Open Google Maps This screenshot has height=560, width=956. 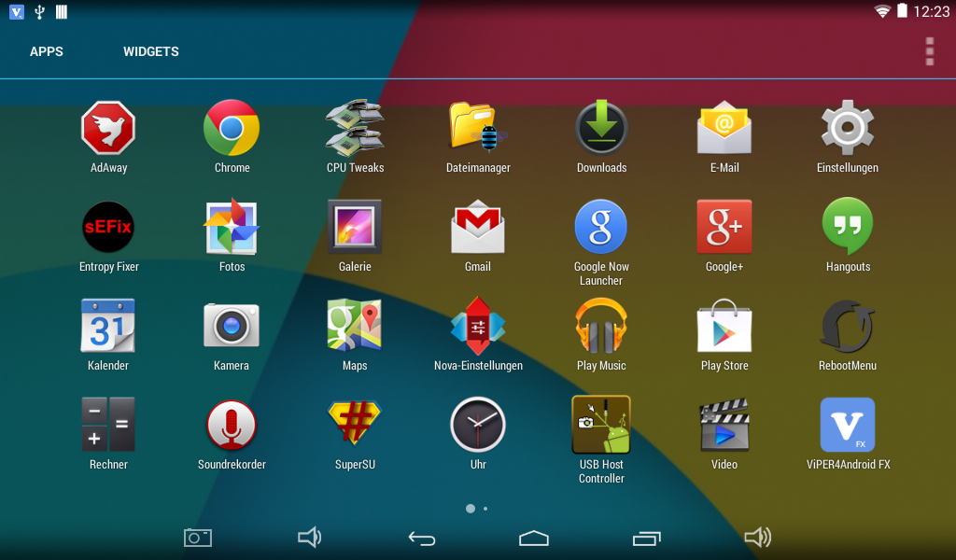pyautogui.click(x=355, y=326)
